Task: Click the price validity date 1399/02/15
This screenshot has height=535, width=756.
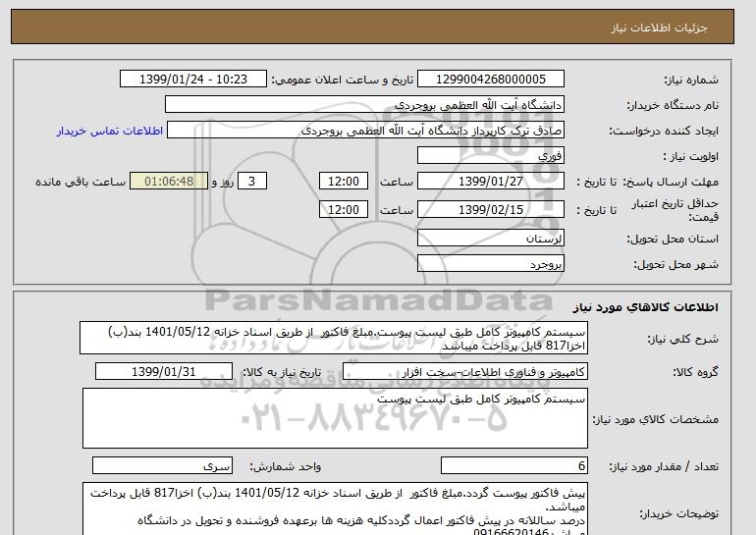Action: (x=491, y=209)
